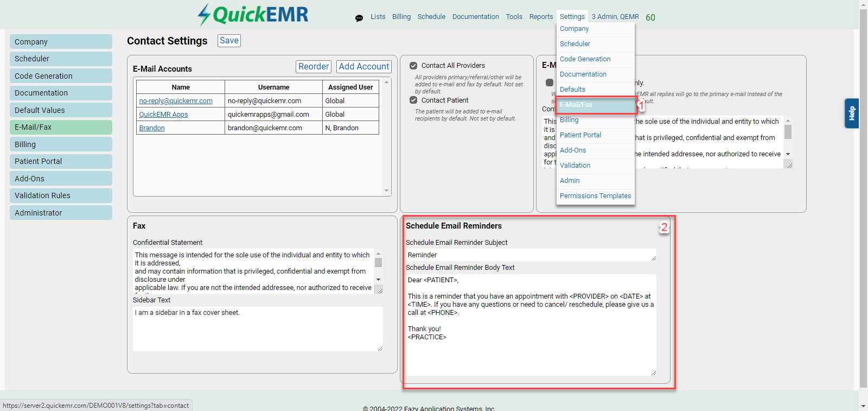Image resolution: width=868 pixels, height=411 pixels.
Task: Click Schedule Email Reminder Body Text area
Action: point(531,325)
